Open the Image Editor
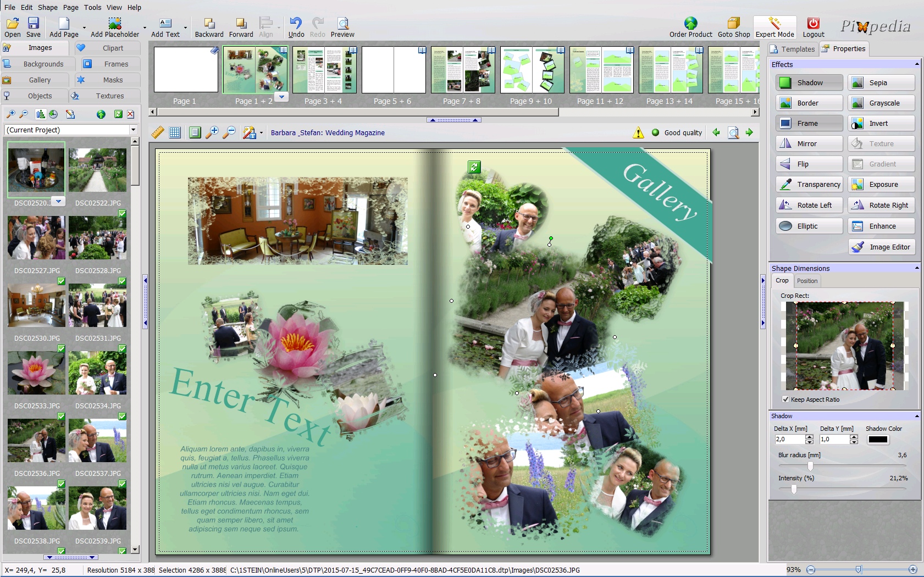Viewport: 924px width, 577px height. pyautogui.click(x=882, y=247)
